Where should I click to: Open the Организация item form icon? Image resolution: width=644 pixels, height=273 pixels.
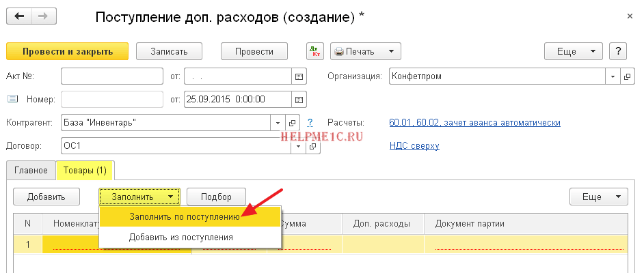click(x=627, y=76)
